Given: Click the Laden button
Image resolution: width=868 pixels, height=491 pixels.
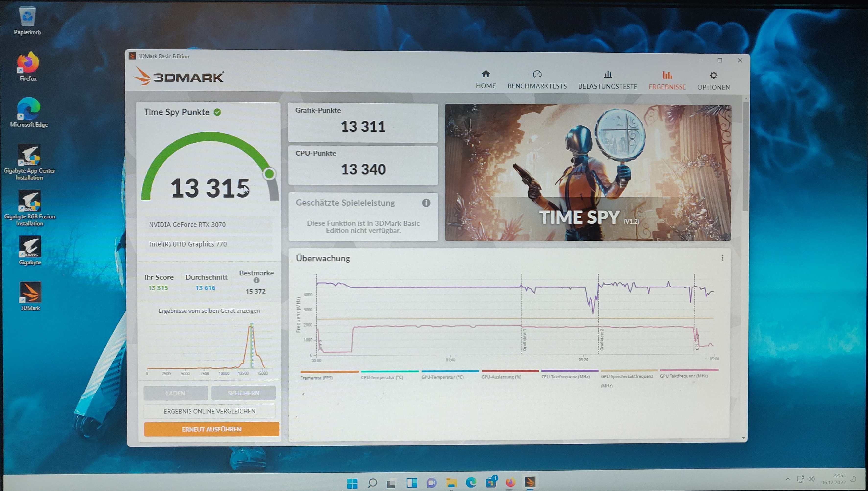Looking at the screenshot, I should click(x=175, y=393).
